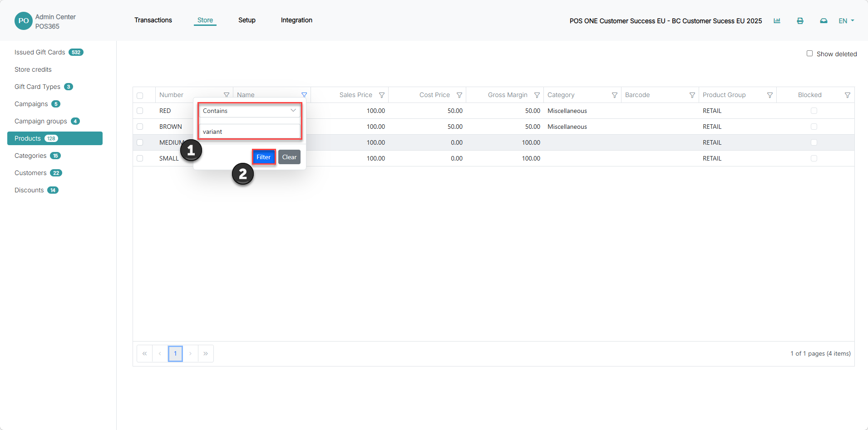This screenshot has width=868, height=430.
Task: Click the PO avatar logo
Action: click(24, 21)
